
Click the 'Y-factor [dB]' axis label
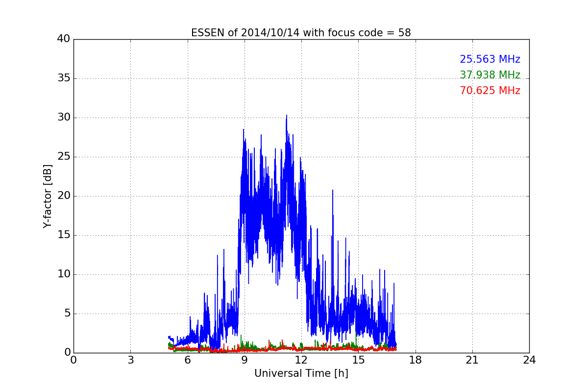48,196
